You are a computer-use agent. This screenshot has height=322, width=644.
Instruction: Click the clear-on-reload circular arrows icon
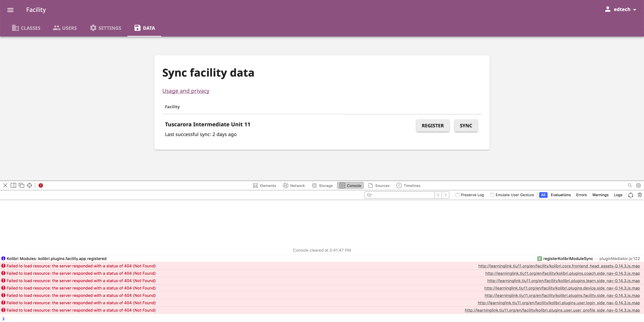point(631,195)
